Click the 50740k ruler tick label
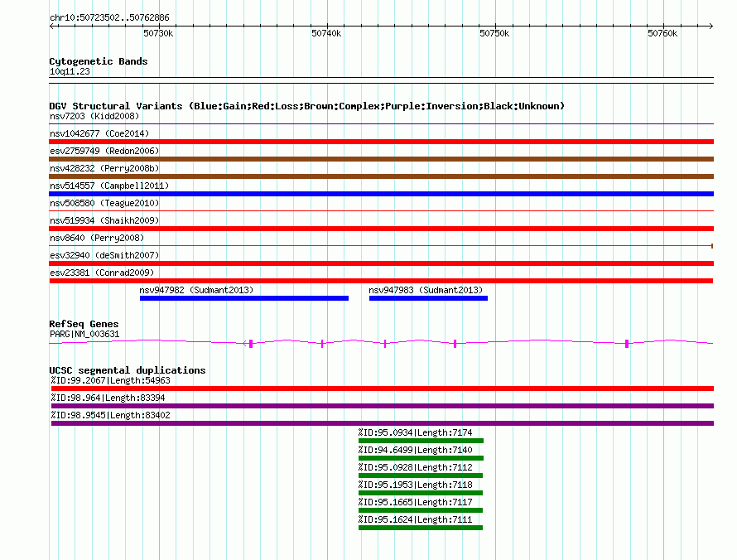 326,33
